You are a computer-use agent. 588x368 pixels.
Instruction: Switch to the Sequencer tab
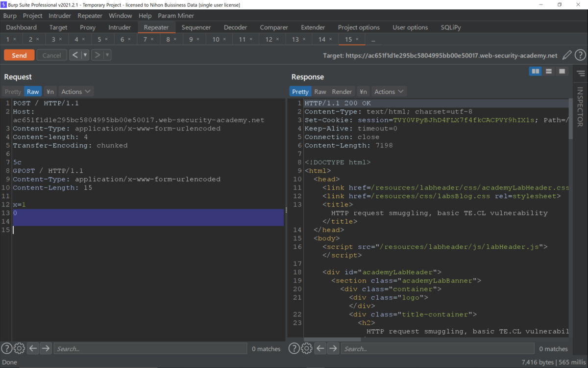pyautogui.click(x=196, y=27)
